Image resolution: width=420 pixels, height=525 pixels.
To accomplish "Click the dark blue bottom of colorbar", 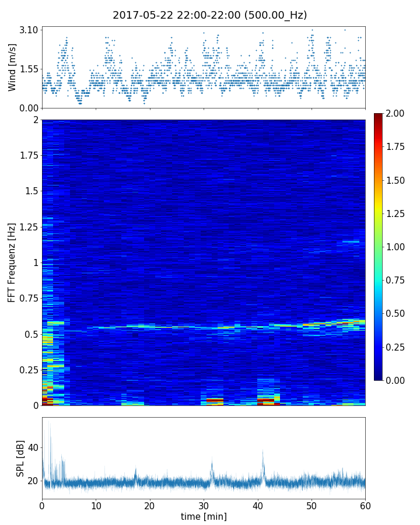I will pyautogui.click(x=379, y=377).
